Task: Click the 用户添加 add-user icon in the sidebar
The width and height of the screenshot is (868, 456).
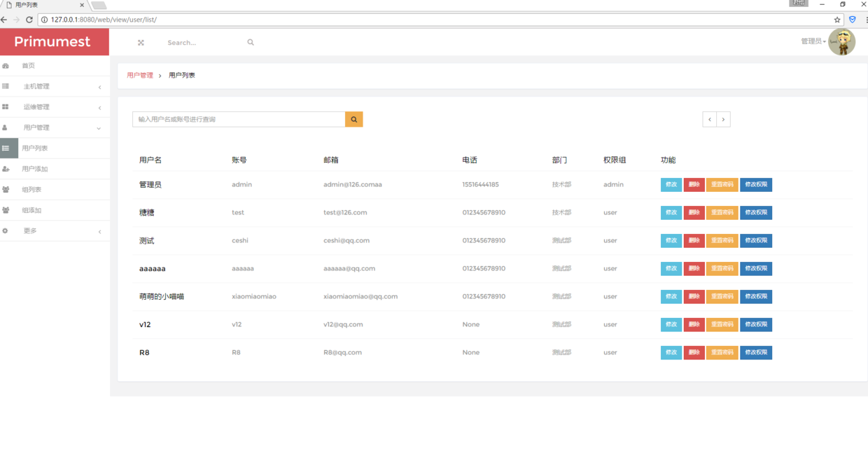Action: click(6, 169)
